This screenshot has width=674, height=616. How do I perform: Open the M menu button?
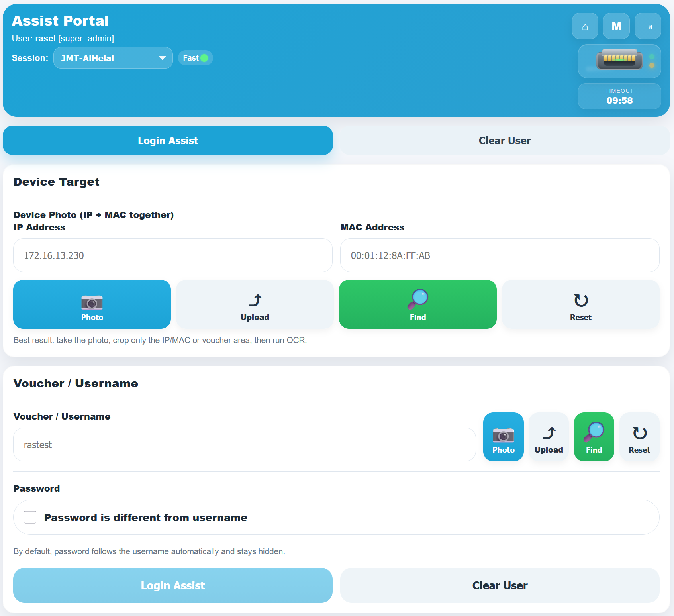(x=616, y=26)
